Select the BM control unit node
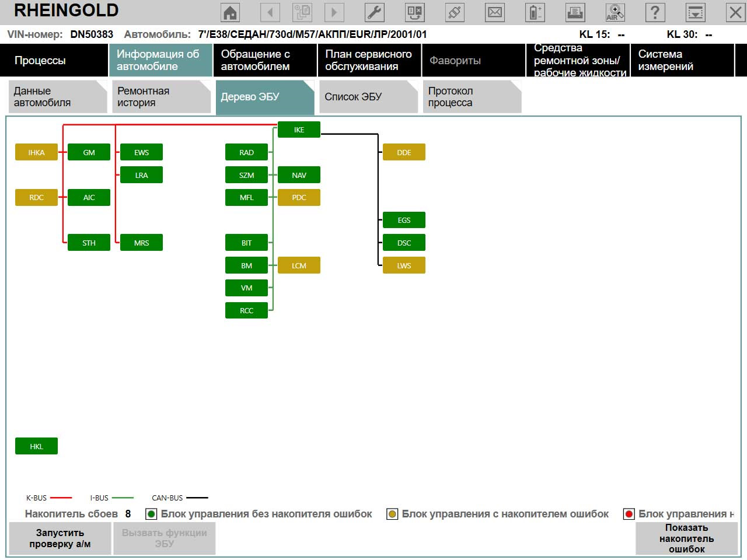Image resolution: width=747 pixels, height=560 pixels. [x=246, y=265]
